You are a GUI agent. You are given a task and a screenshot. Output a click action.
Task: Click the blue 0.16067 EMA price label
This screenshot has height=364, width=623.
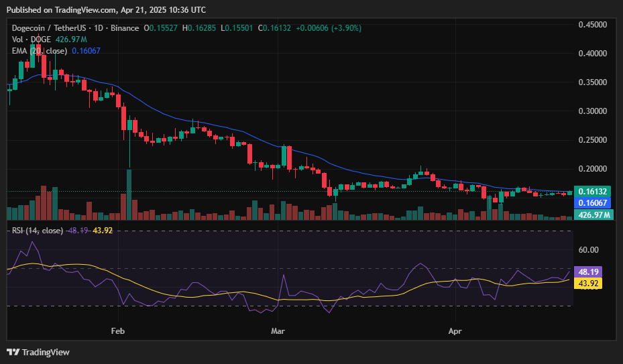pyautogui.click(x=593, y=203)
